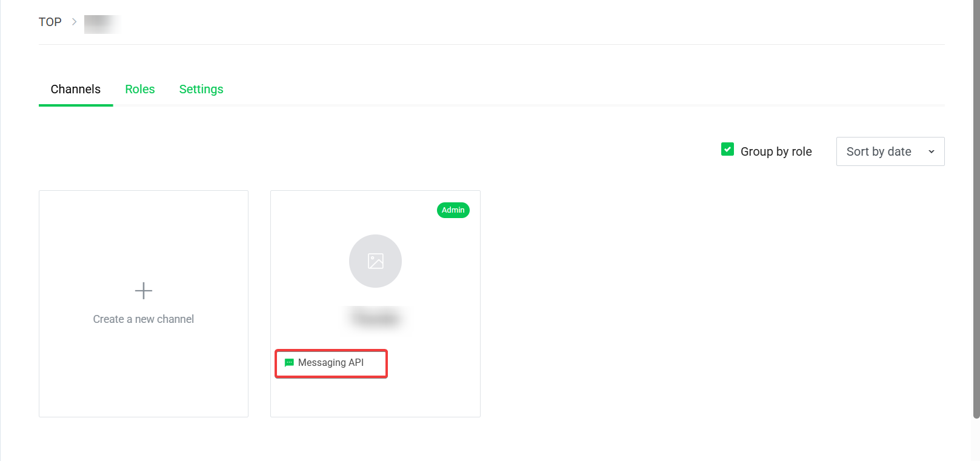Click the blurred provider name in breadcrumb
Viewport: 980px width, 461px height.
coord(101,24)
